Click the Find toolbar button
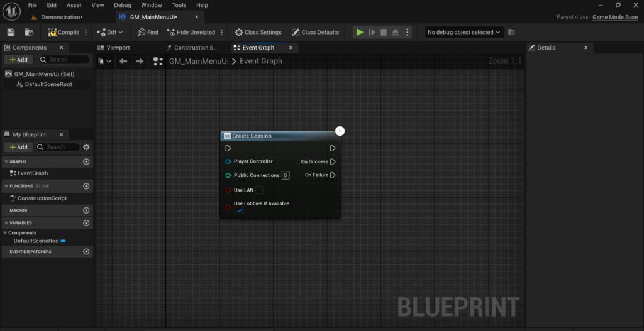This screenshot has width=644, height=331. pyautogui.click(x=148, y=32)
